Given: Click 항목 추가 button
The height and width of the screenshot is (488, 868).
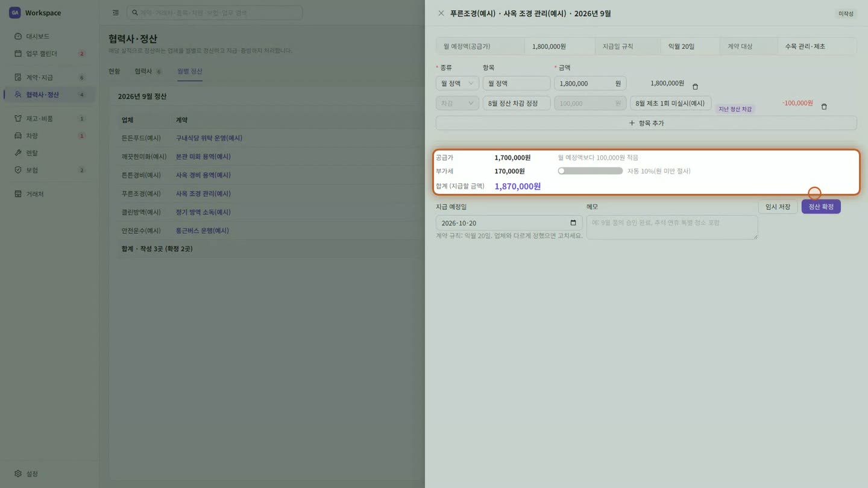Looking at the screenshot, I should coord(646,123).
